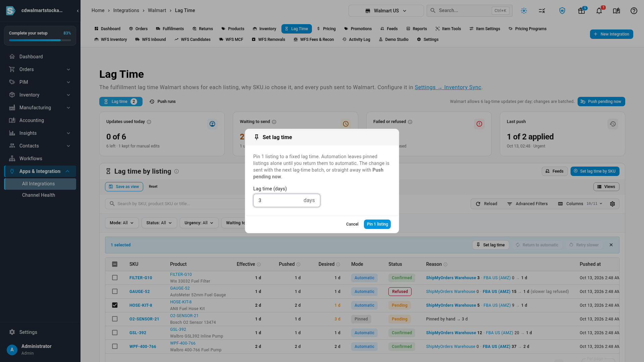
Task: Expand the PIM sidebar menu
Action: 40,82
